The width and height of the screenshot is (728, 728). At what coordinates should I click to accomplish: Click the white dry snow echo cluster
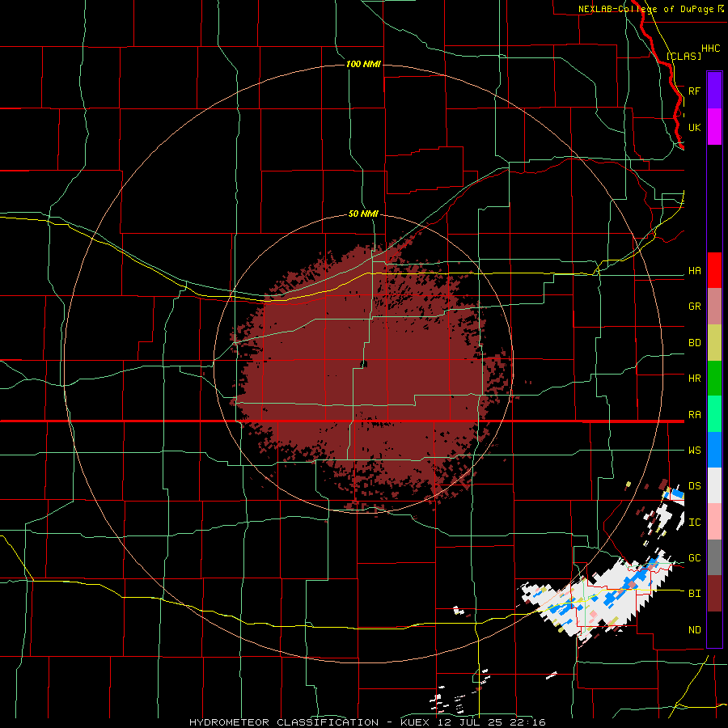pos(599,599)
